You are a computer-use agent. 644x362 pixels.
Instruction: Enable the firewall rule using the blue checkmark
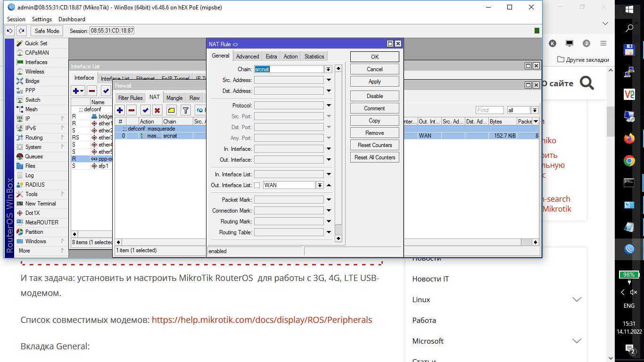point(146,110)
